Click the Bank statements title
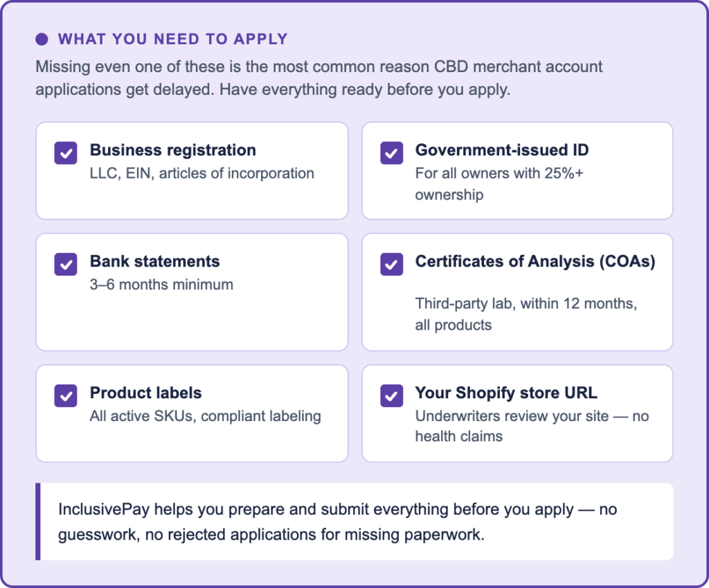The image size is (709, 588). click(154, 262)
